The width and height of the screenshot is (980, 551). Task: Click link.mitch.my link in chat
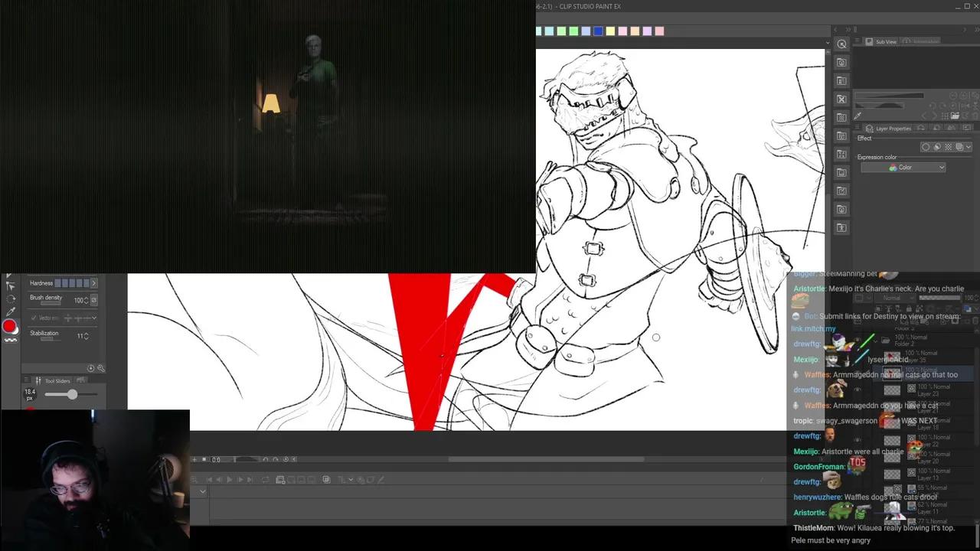click(813, 328)
